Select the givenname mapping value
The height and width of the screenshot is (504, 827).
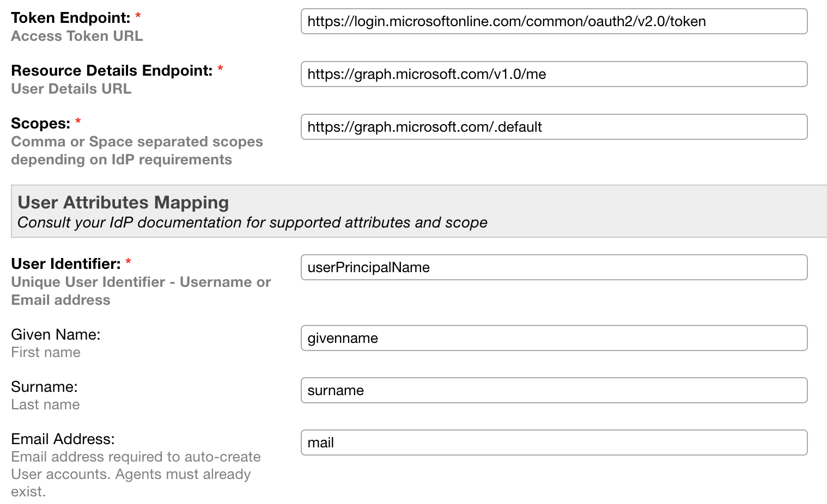(x=342, y=338)
